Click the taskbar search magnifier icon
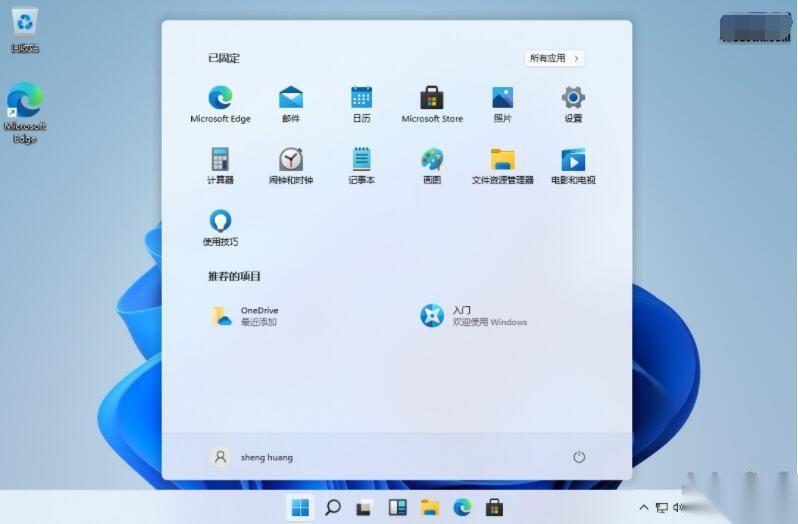Image resolution: width=798 pixels, height=524 pixels. pyautogui.click(x=333, y=508)
